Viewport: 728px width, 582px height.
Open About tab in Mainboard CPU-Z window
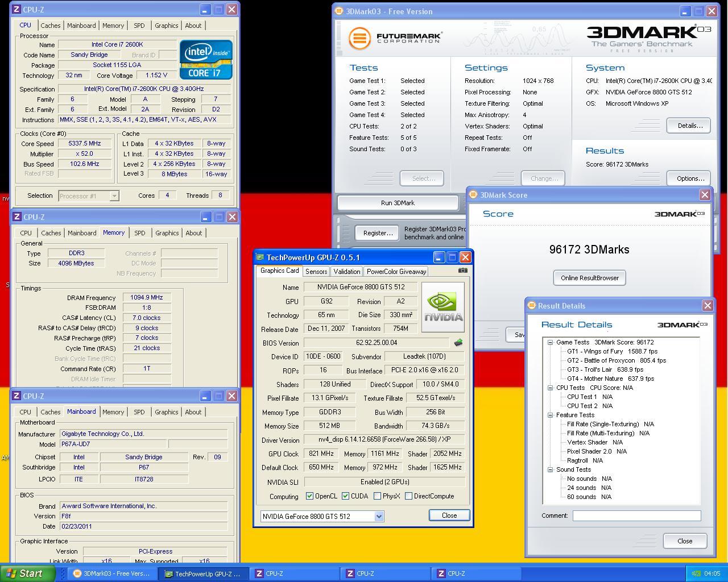[193, 412]
